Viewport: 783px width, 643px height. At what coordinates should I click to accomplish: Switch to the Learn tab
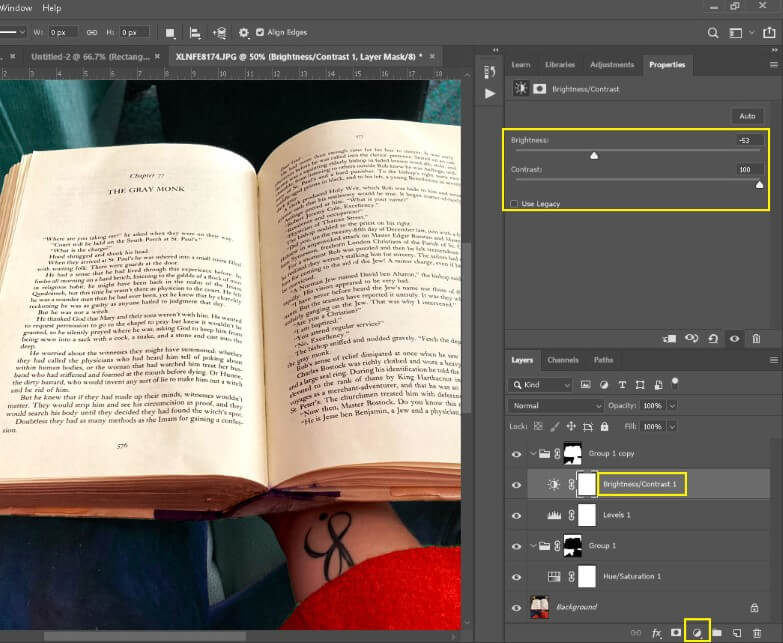[520, 65]
